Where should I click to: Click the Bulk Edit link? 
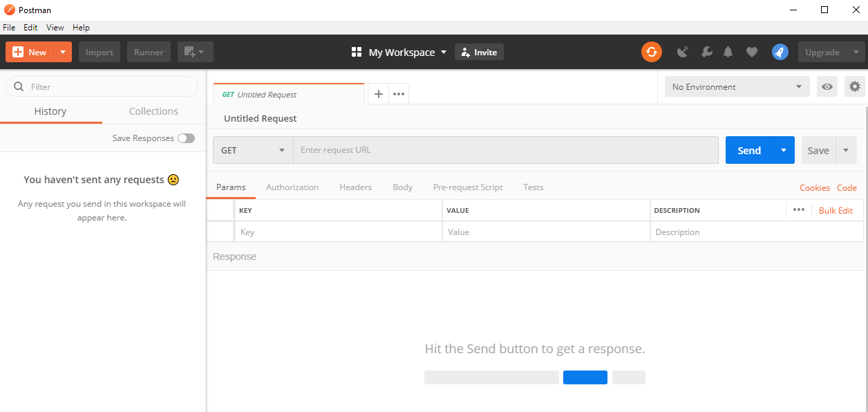(x=836, y=211)
